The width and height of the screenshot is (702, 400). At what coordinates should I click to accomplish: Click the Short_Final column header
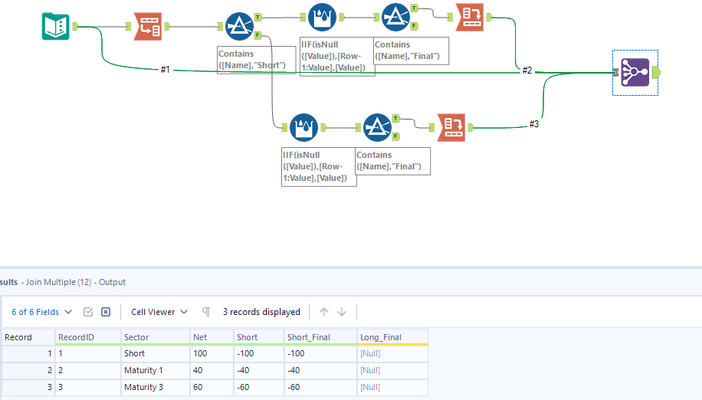point(321,337)
